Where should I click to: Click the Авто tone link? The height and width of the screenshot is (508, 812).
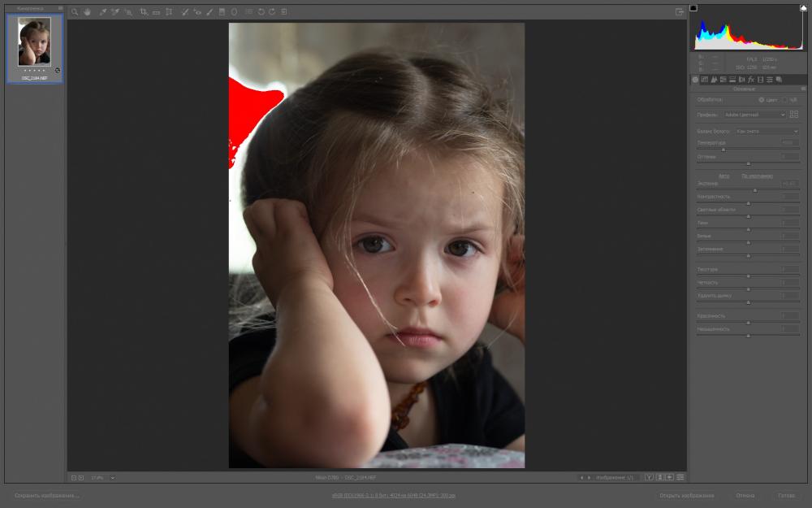pyautogui.click(x=724, y=176)
